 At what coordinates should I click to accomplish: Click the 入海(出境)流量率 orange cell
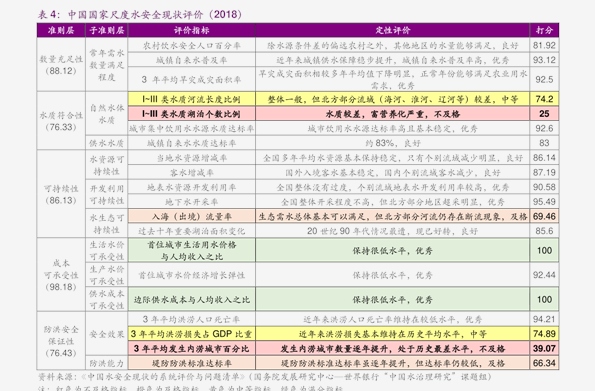click(192, 216)
